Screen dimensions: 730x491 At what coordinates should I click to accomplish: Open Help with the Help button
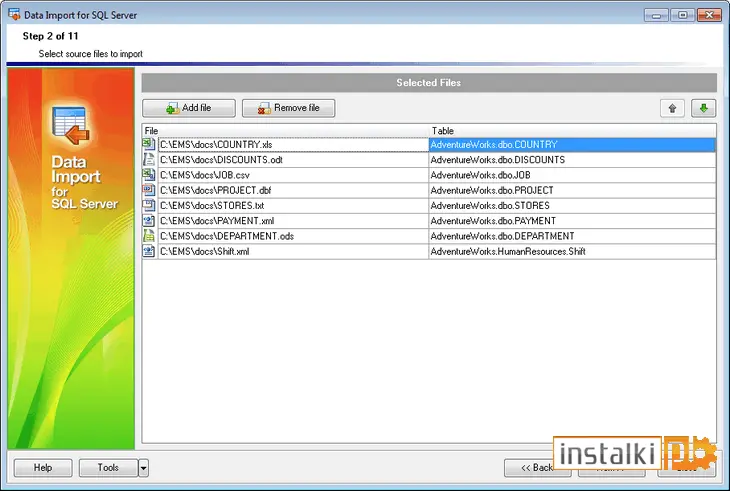pyautogui.click(x=43, y=468)
